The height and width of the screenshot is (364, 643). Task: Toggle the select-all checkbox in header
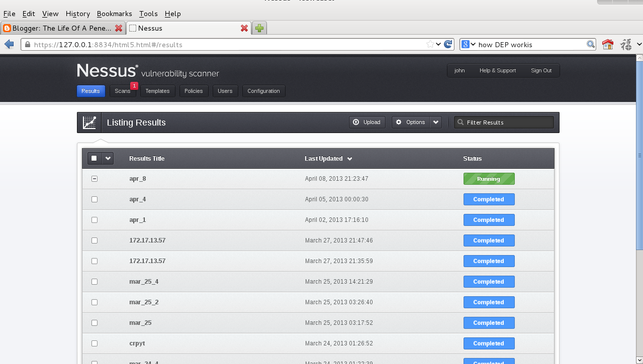(x=94, y=158)
